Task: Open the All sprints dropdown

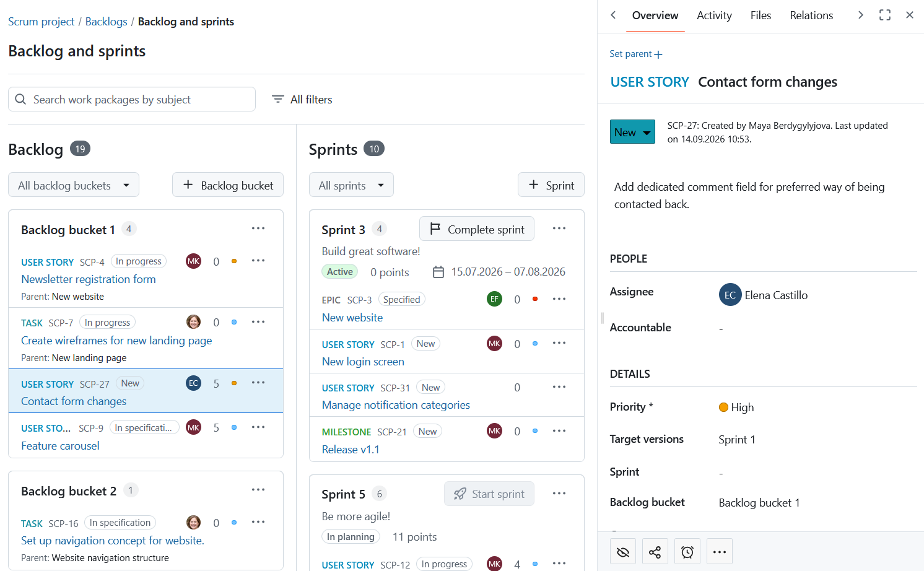Action: coord(351,185)
